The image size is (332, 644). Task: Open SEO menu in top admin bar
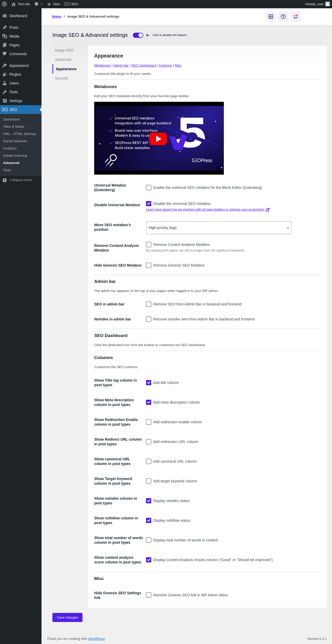coord(71,4)
